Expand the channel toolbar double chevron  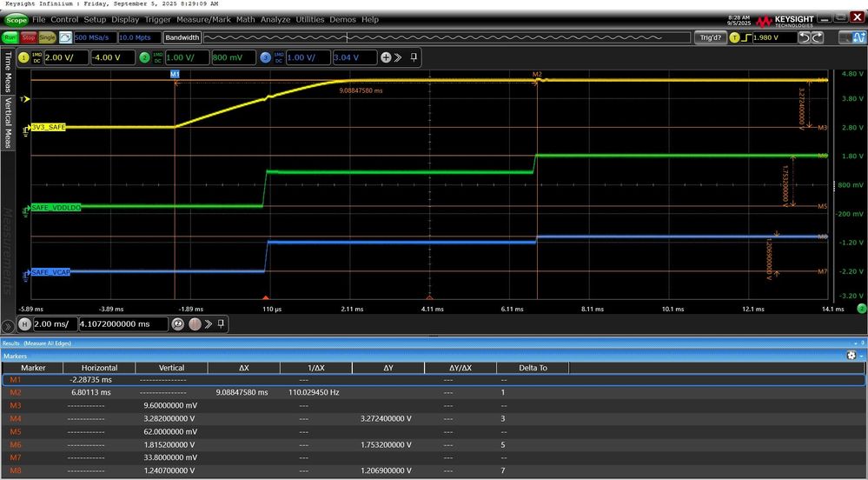pos(397,57)
